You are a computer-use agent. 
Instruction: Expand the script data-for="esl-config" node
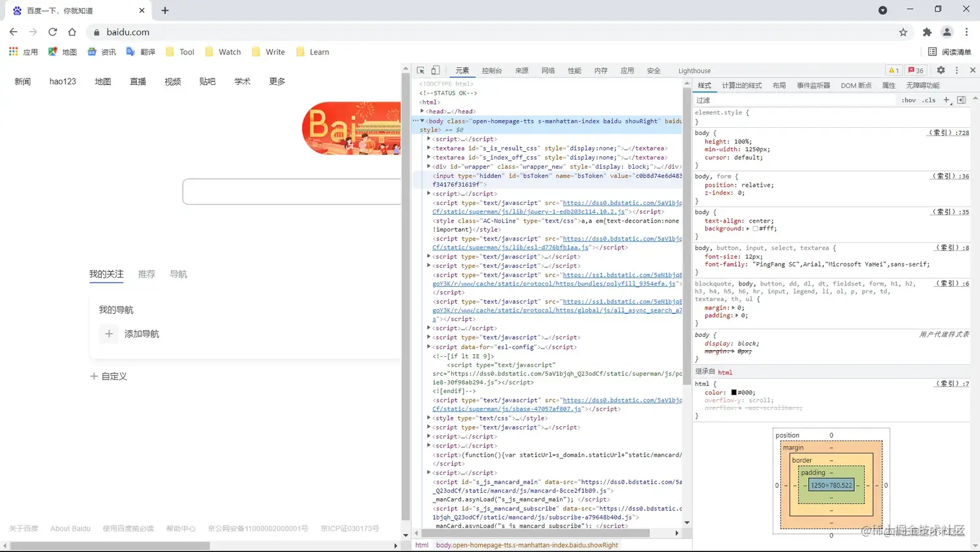tap(429, 347)
